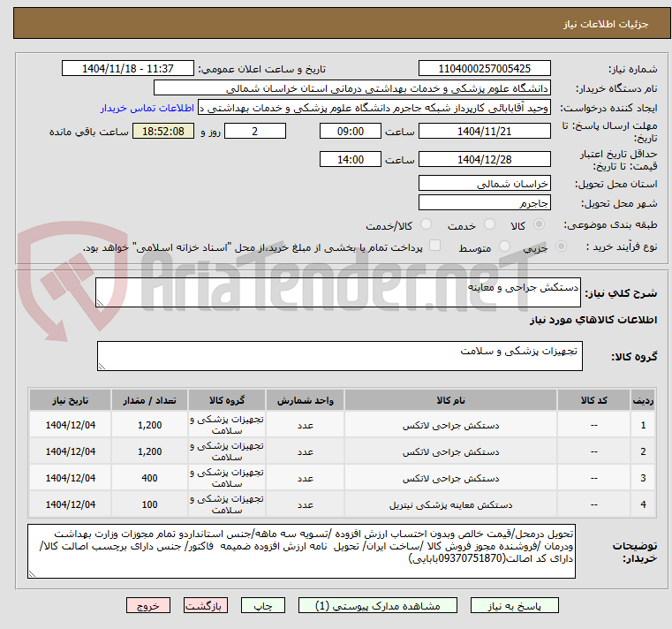Click the buyer organization name field
The height and width of the screenshot is (629, 672).
pos(351,88)
